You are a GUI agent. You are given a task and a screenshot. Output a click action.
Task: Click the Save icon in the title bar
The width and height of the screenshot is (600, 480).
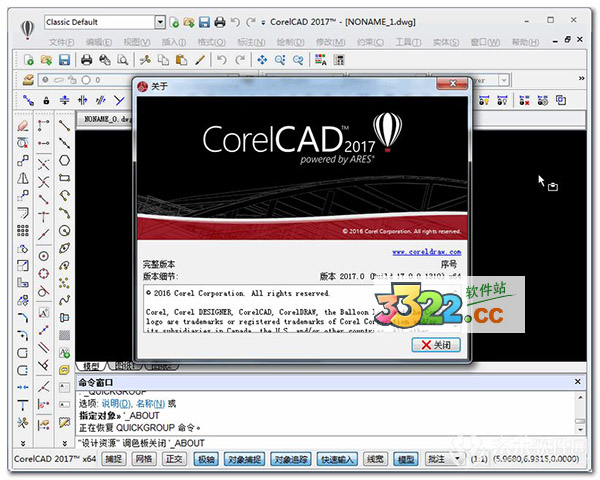pyautogui.click(x=204, y=21)
